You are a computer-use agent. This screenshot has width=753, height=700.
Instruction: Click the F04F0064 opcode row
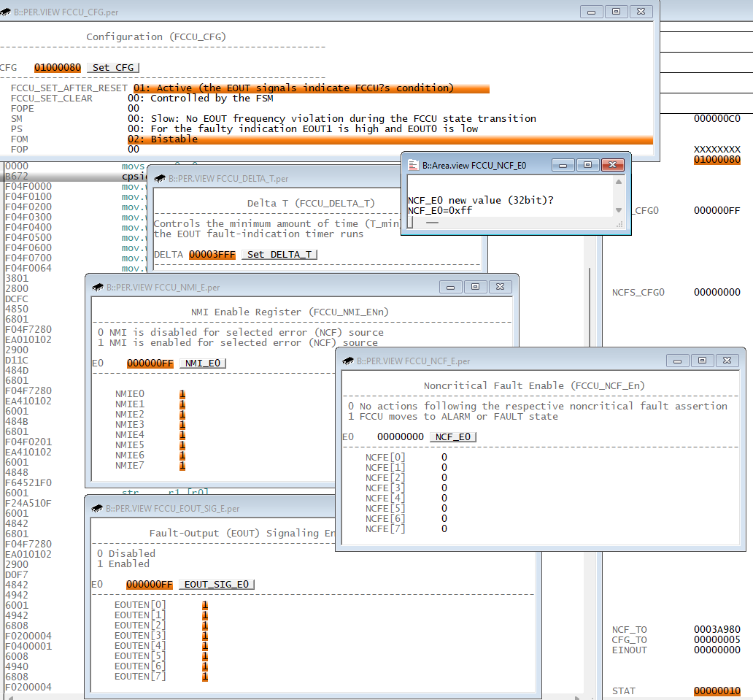[28, 268]
